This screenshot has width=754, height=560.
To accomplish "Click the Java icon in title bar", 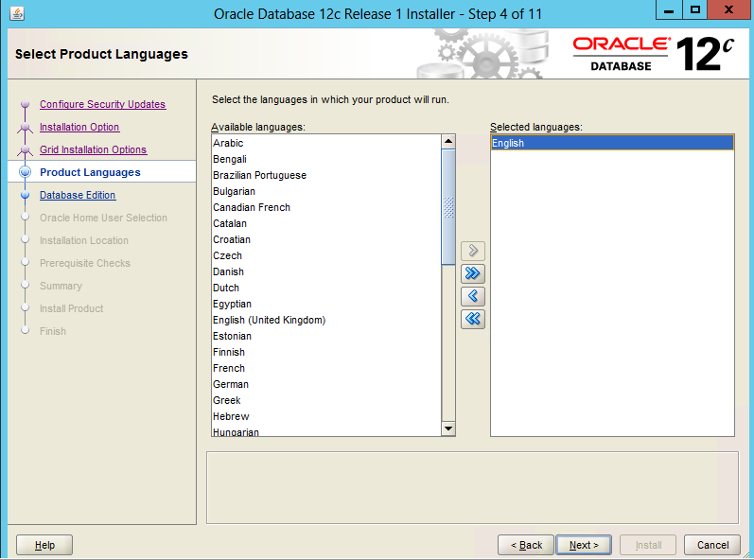I will coord(16,14).
